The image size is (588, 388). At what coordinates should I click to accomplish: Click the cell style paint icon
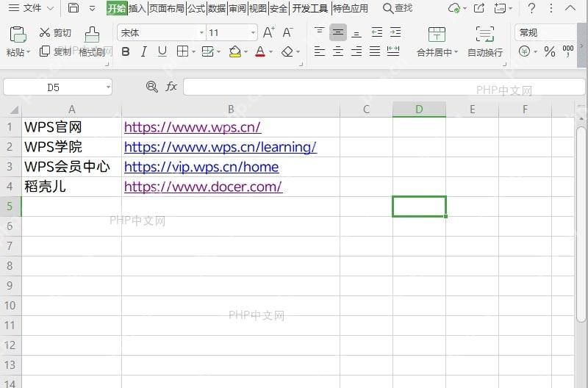click(x=207, y=51)
